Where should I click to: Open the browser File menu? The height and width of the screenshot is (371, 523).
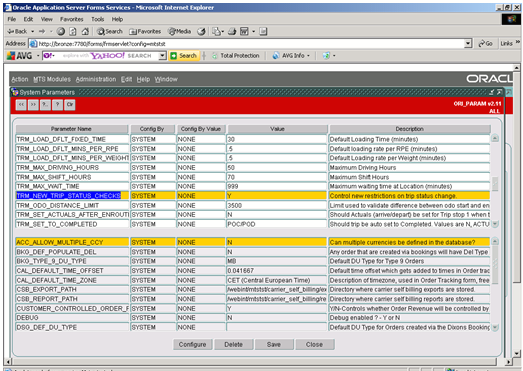tap(12, 19)
